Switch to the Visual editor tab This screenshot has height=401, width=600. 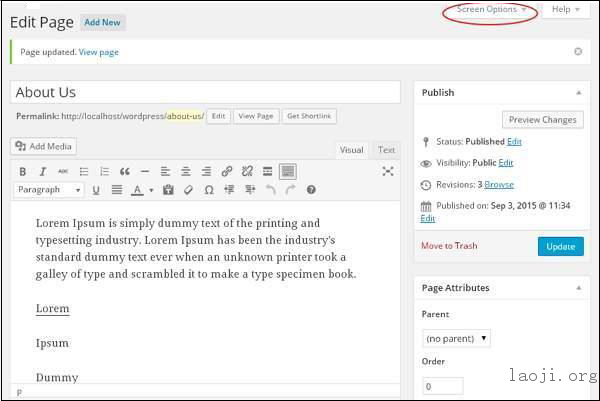click(351, 150)
